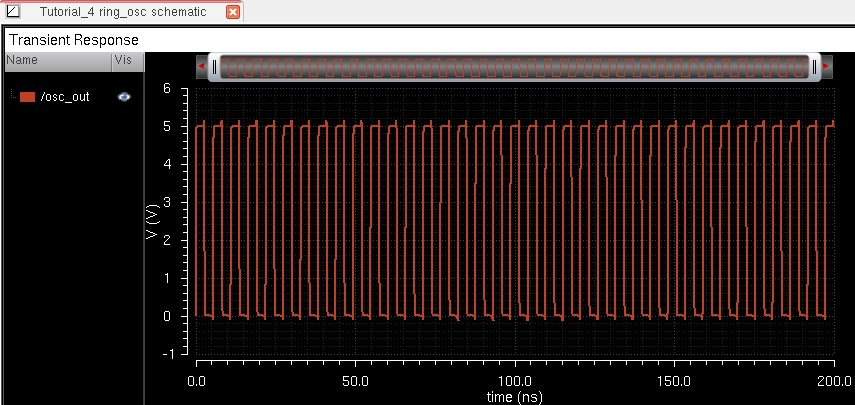Select the /osc_out signal name
855x405 pixels.
pyautogui.click(x=65, y=97)
